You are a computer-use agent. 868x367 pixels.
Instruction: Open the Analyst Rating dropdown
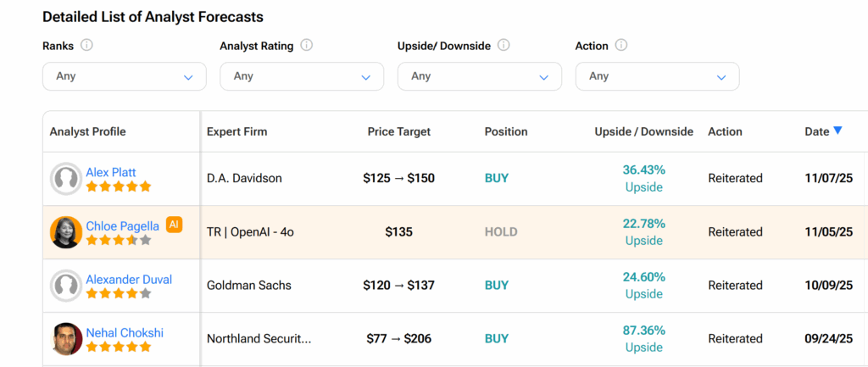tap(302, 76)
